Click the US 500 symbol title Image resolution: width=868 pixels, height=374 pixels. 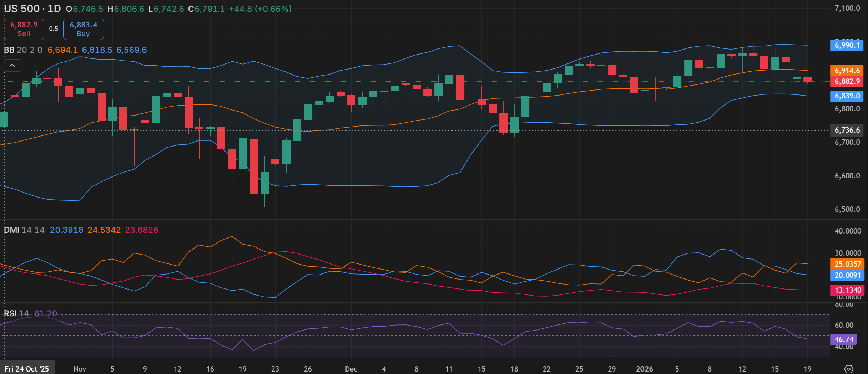pyautogui.click(x=21, y=9)
